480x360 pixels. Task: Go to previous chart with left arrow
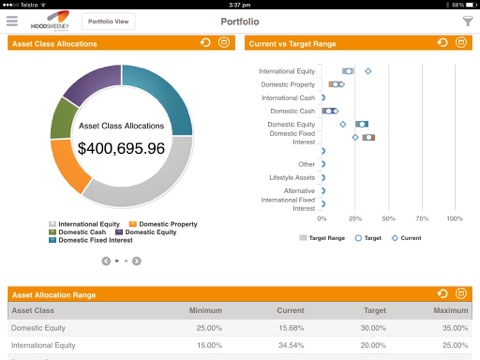pyautogui.click(x=106, y=261)
